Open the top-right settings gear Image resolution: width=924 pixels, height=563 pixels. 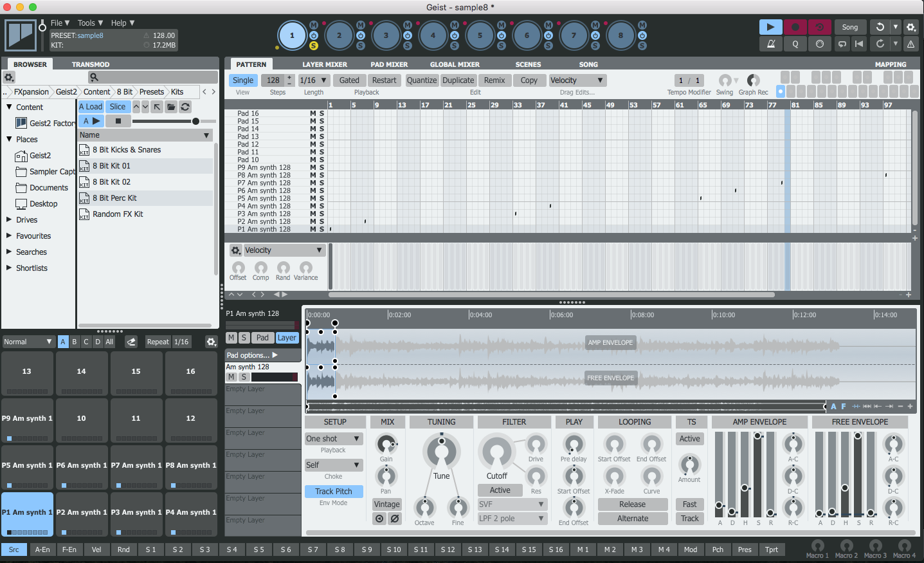coord(910,27)
